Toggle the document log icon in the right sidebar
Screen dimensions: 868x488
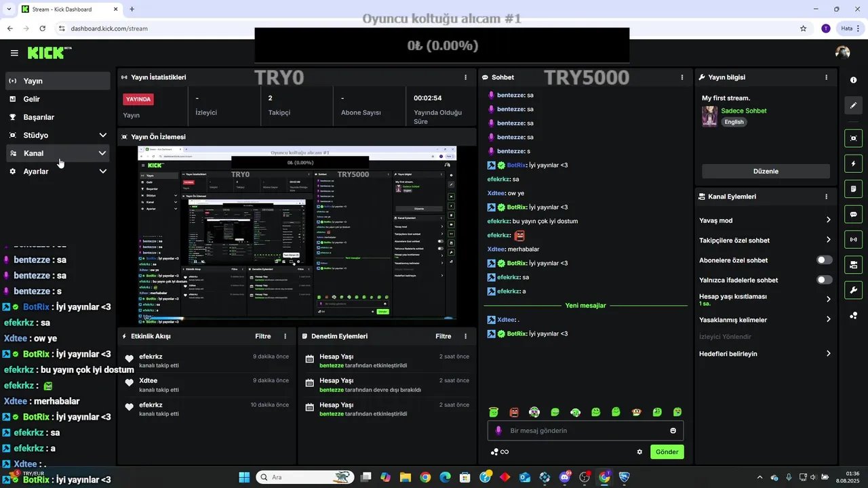(853, 188)
